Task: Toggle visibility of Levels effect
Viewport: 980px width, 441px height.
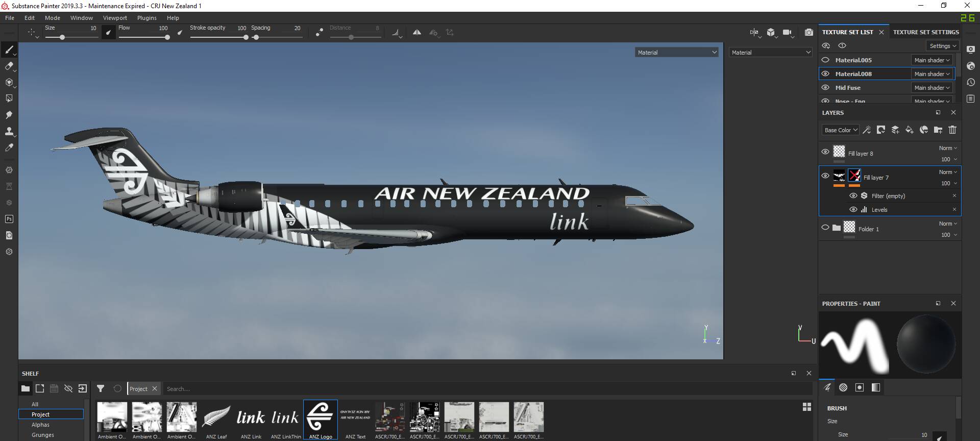Action: 853,209
